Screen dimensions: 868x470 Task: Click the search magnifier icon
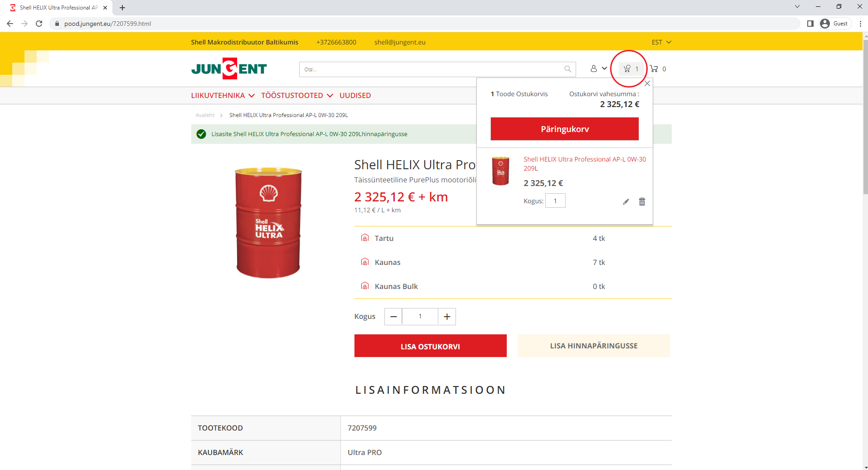pyautogui.click(x=567, y=69)
